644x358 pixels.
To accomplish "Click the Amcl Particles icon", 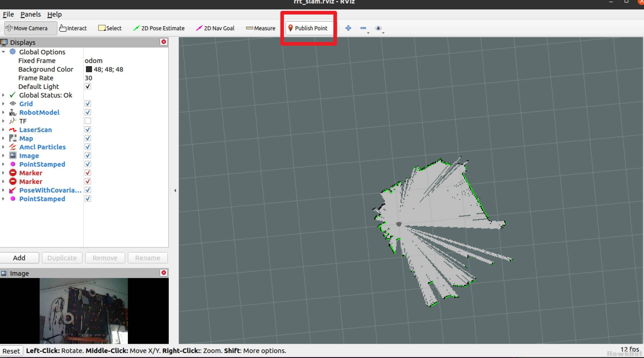I will click(x=13, y=147).
